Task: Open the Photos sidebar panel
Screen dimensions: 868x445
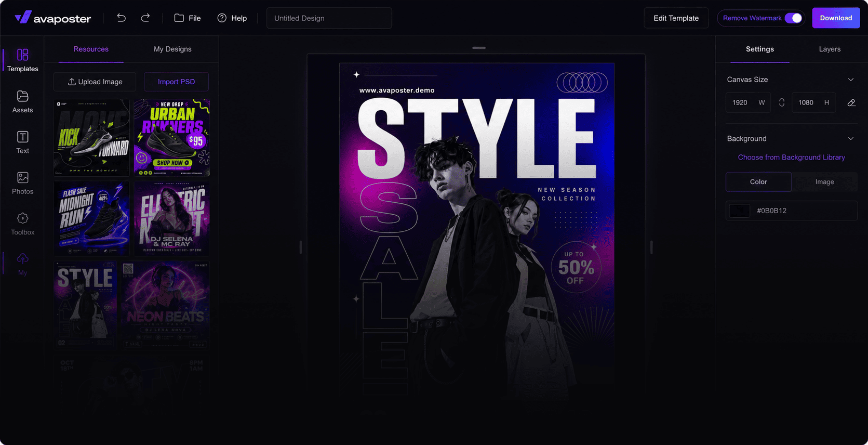Action: [22, 183]
